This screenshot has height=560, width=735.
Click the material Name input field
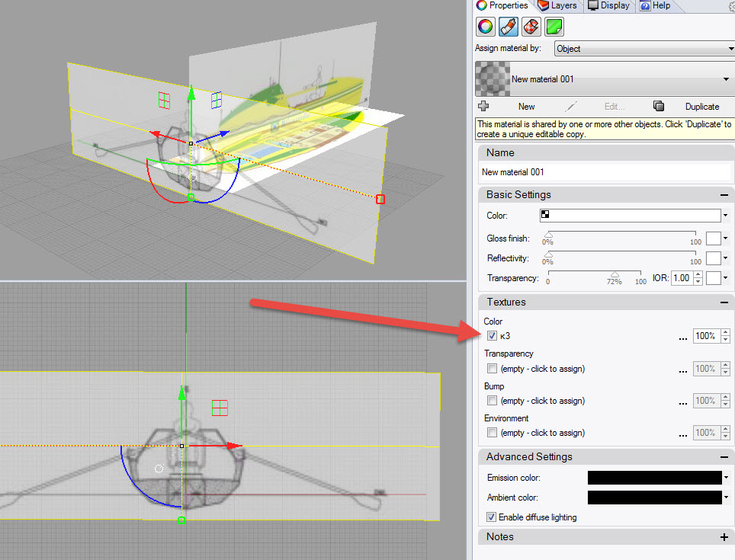[602, 172]
